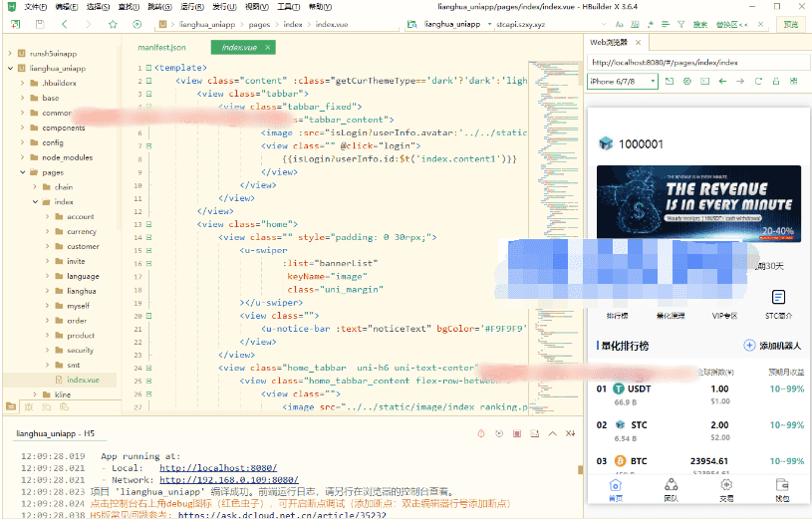Toggle code fold marker on line 13
The height and width of the screenshot is (520, 812).
149,224
